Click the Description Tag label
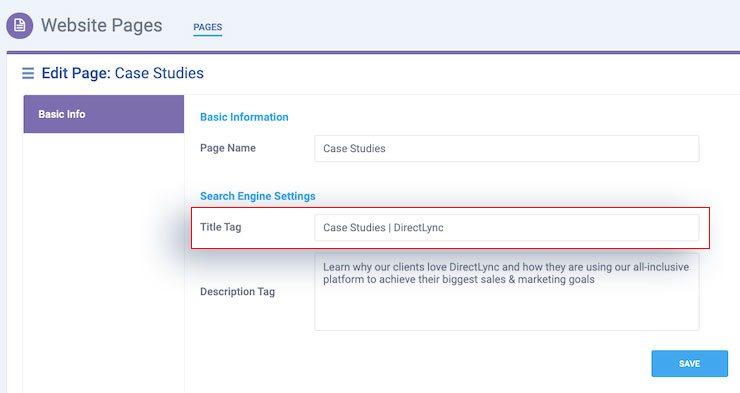740x393 pixels. 237,292
